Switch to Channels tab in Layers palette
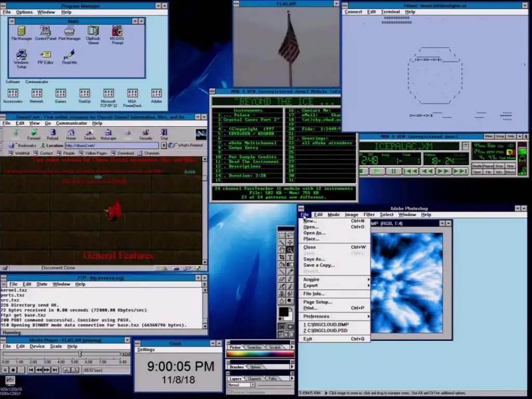532x399 pixels. (x=255, y=378)
